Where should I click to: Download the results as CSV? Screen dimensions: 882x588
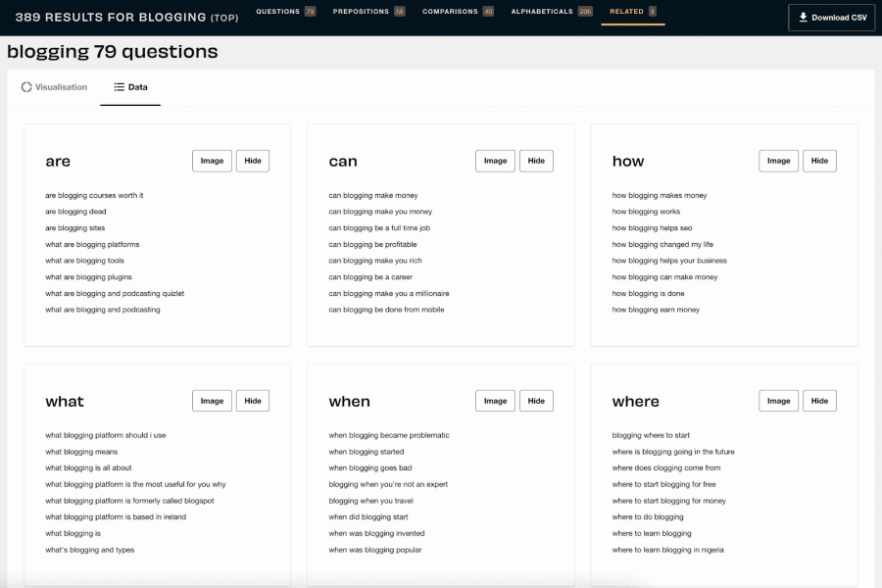tap(831, 17)
